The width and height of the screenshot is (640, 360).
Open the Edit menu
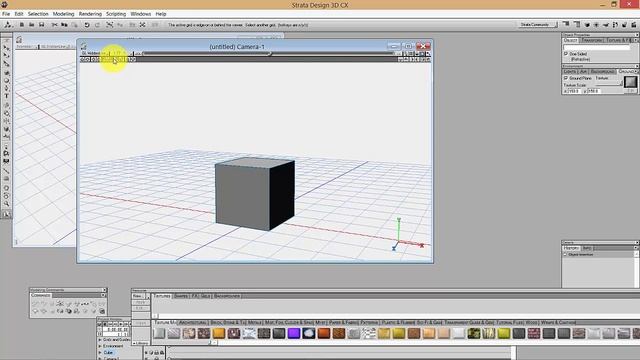[19, 14]
